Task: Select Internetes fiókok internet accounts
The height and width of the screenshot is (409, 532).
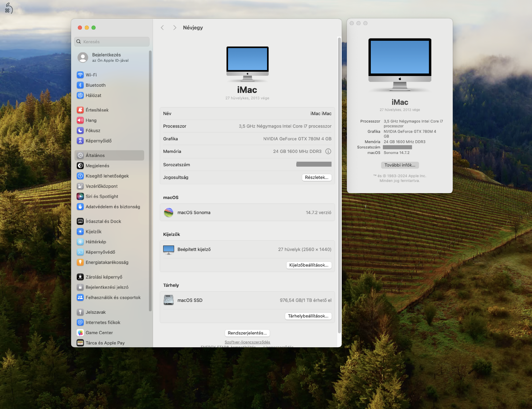Action: click(x=109, y=322)
